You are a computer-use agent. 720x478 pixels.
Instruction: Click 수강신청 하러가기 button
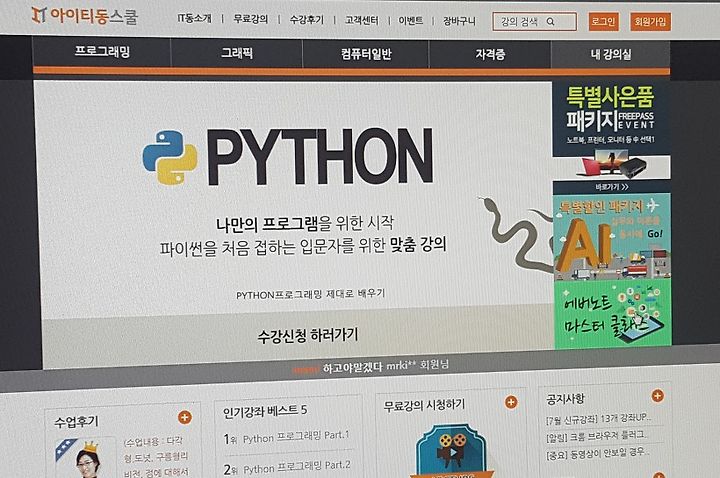308,336
